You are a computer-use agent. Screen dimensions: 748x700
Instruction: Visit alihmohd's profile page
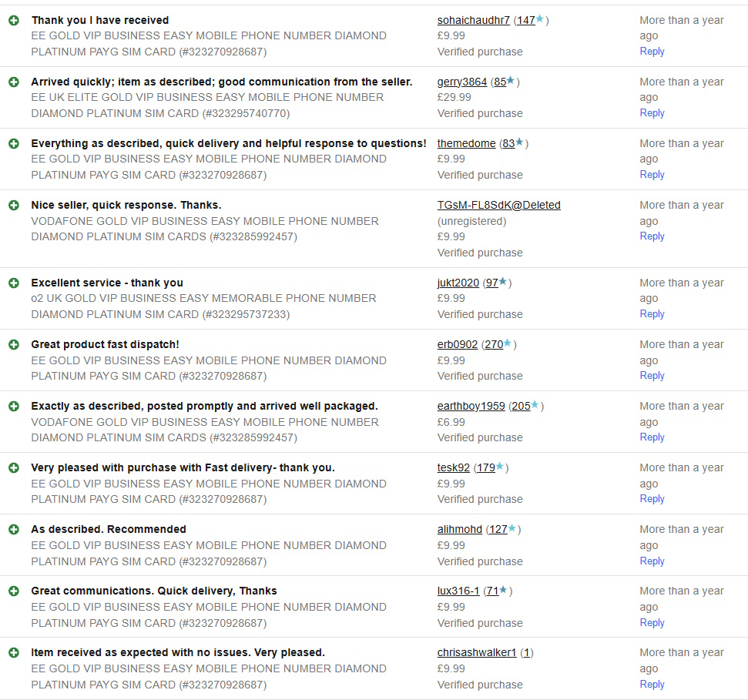click(459, 529)
